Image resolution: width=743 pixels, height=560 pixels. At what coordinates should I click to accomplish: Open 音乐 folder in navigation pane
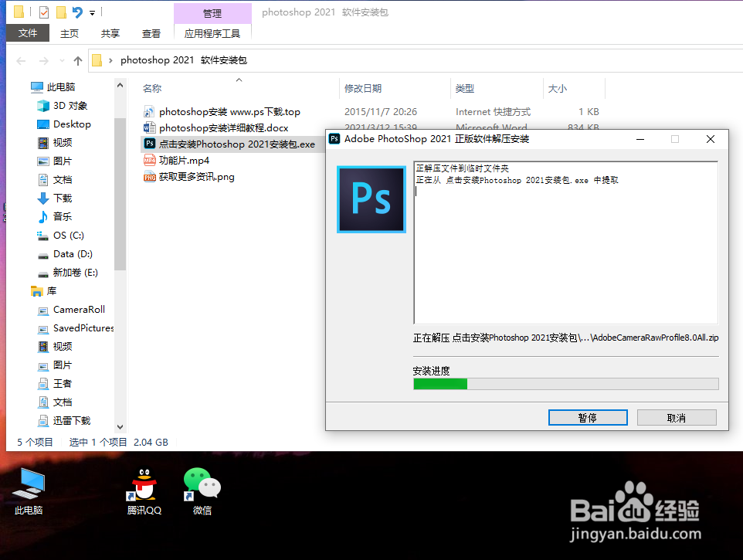tap(62, 216)
